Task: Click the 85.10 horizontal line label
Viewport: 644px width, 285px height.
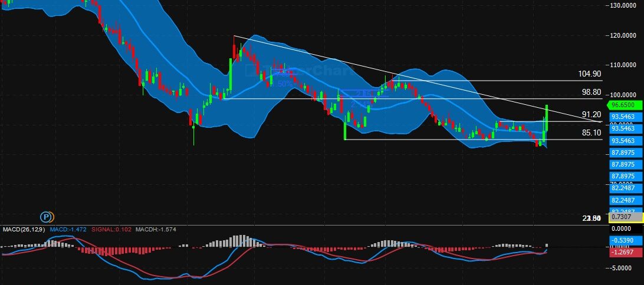Action: 592,132
